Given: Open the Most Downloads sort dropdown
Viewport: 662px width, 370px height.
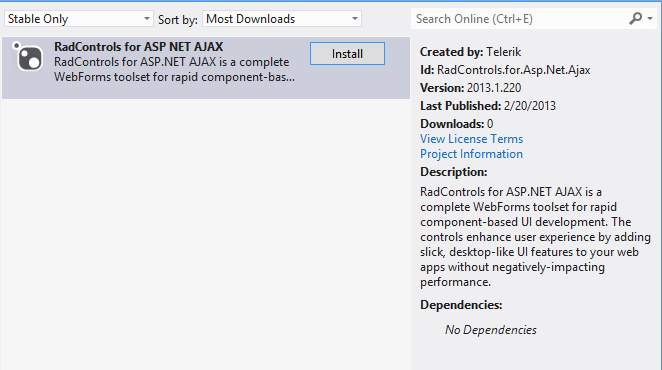Looking at the screenshot, I should (282, 19).
